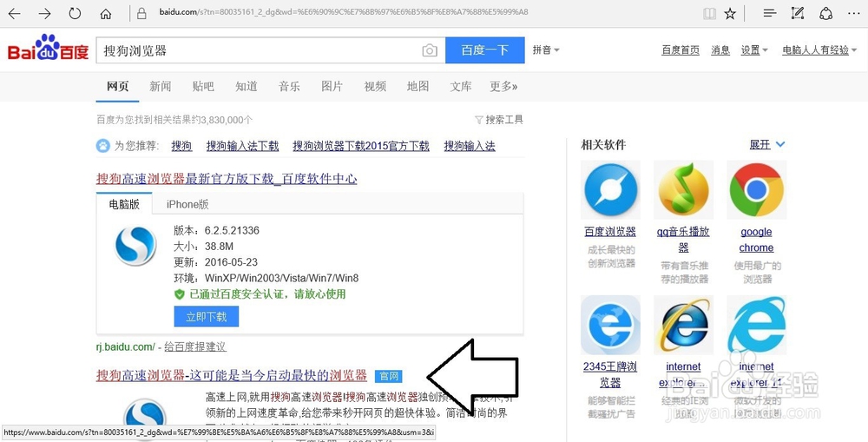Select the 网页 tab
The width and height of the screenshot is (868, 442).
point(117,86)
